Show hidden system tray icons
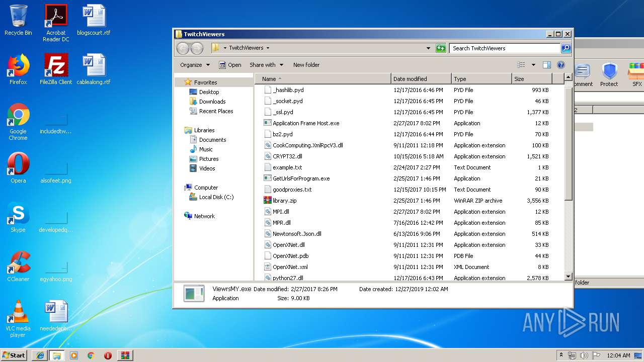The width and height of the screenshot is (644, 362). (x=561, y=355)
